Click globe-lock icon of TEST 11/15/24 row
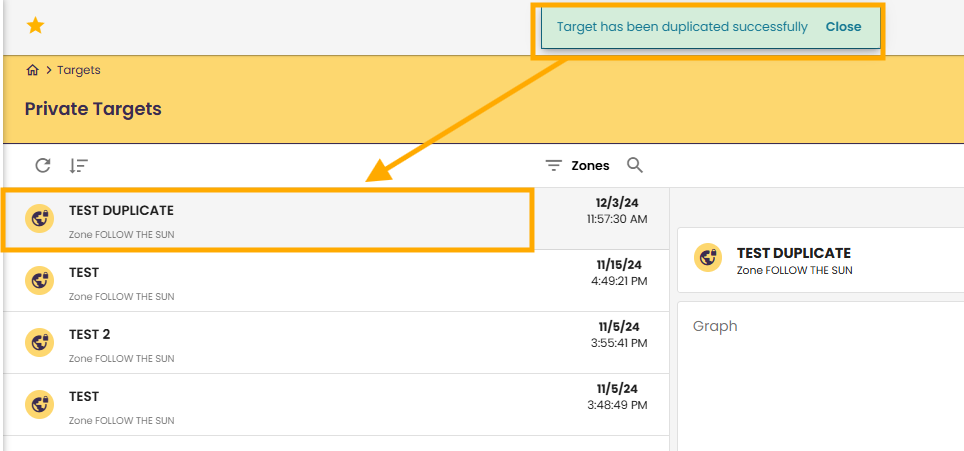The width and height of the screenshot is (964, 451). pos(39,281)
